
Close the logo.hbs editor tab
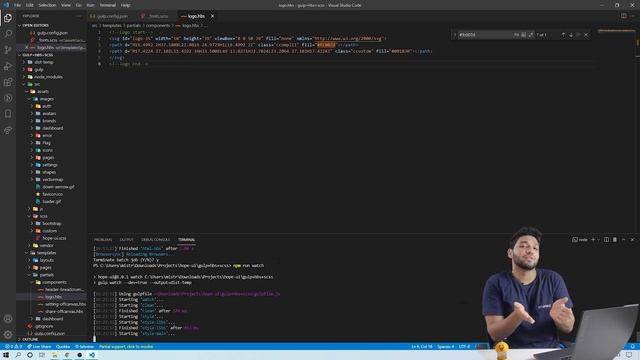pos(212,16)
